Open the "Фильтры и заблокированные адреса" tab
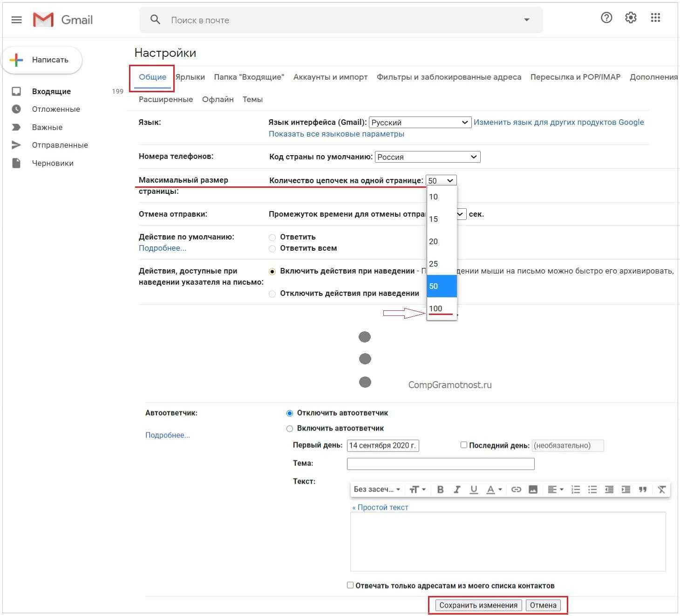Viewport: 680px width, 616px height. pos(449,77)
